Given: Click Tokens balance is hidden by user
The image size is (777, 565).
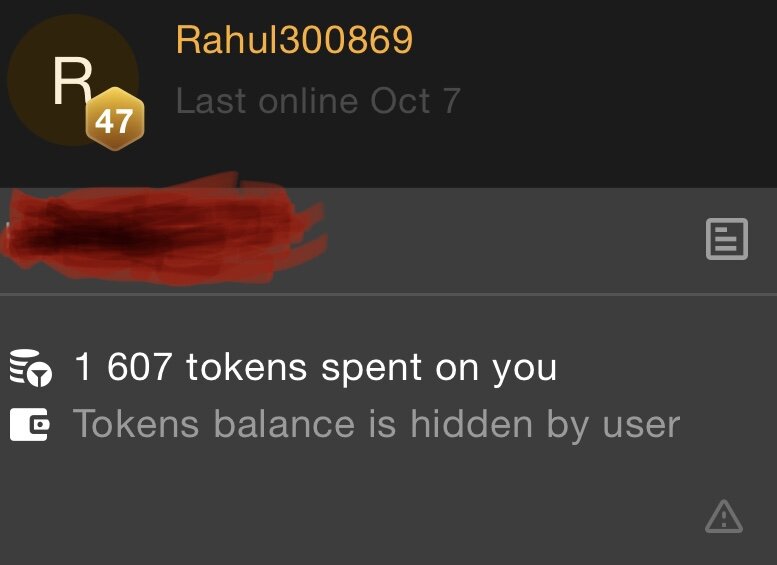Looking at the screenshot, I should tap(377, 425).
